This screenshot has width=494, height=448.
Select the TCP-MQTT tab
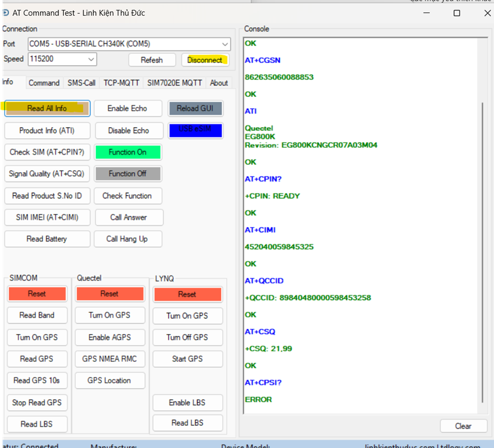[122, 83]
